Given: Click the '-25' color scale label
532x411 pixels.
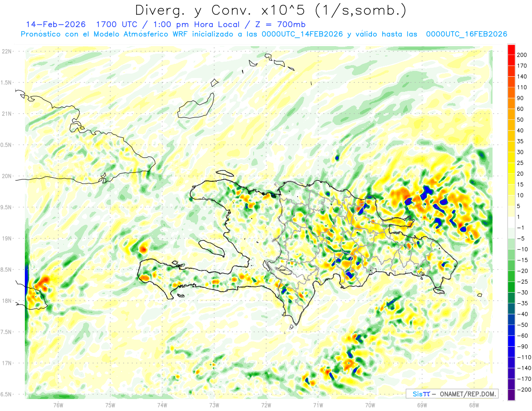Looking at the screenshot, I should pos(523,282).
